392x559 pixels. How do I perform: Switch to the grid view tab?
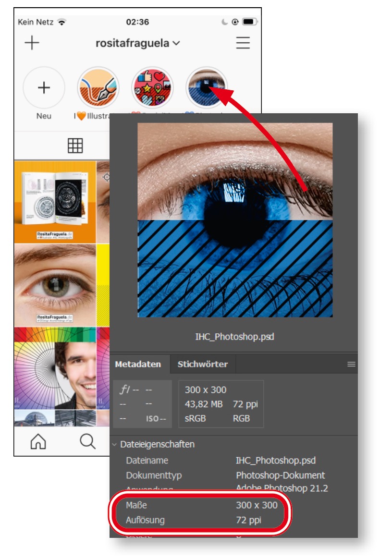[75, 146]
